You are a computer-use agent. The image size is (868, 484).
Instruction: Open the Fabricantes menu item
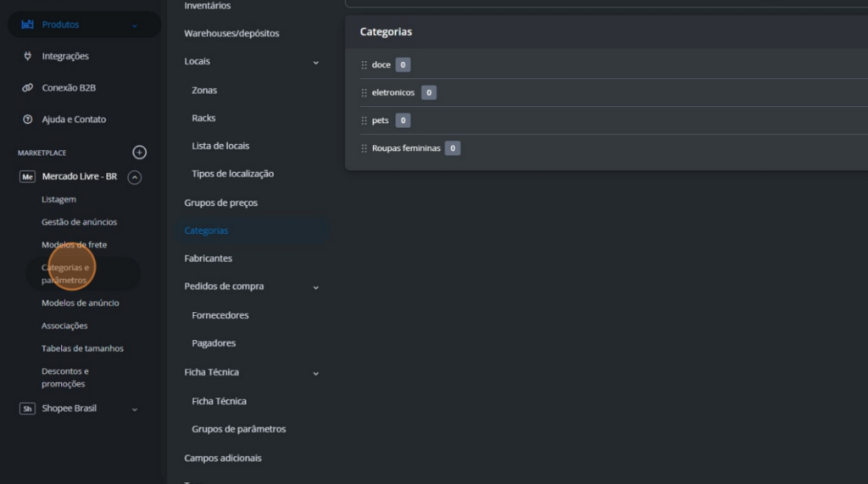pos(208,259)
